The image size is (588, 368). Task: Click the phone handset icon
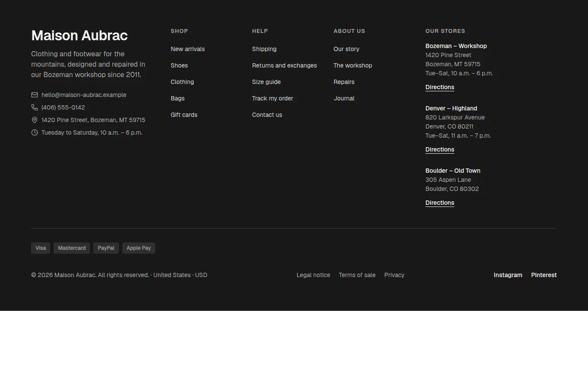click(x=35, y=107)
